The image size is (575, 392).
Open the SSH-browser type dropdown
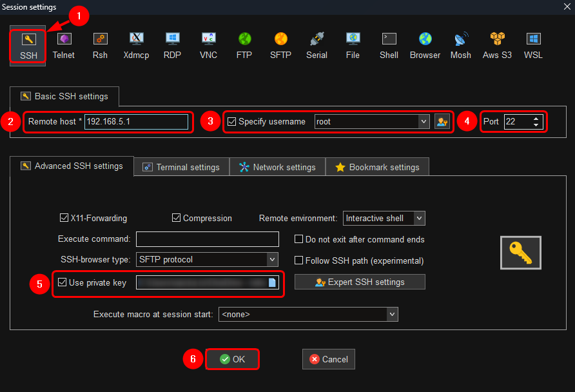[x=272, y=260]
